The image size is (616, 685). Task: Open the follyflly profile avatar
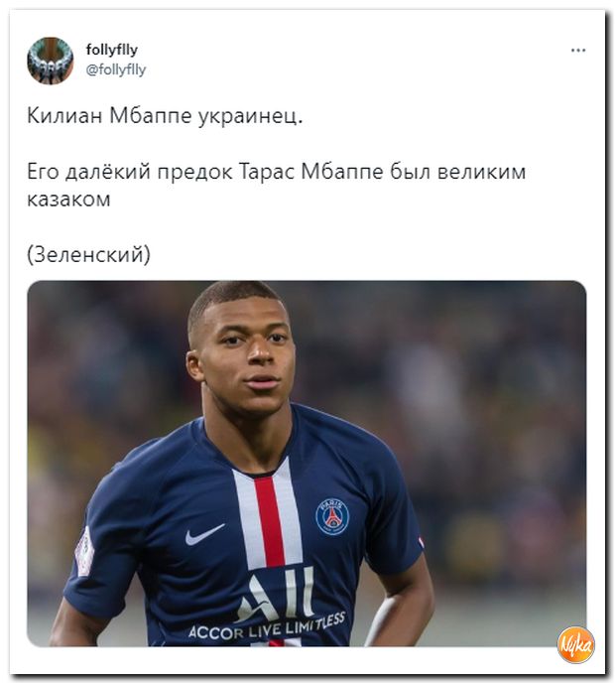pyautogui.click(x=50, y=61)
